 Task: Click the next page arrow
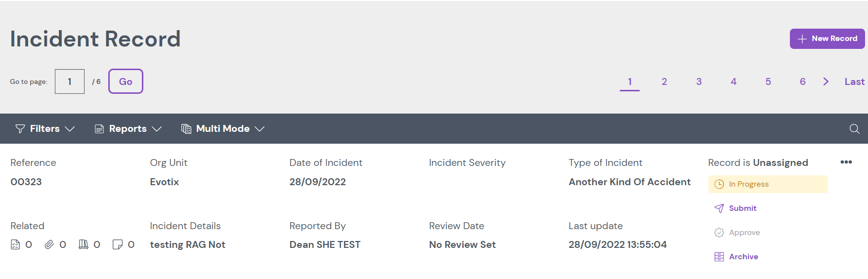tap(825, 81)
